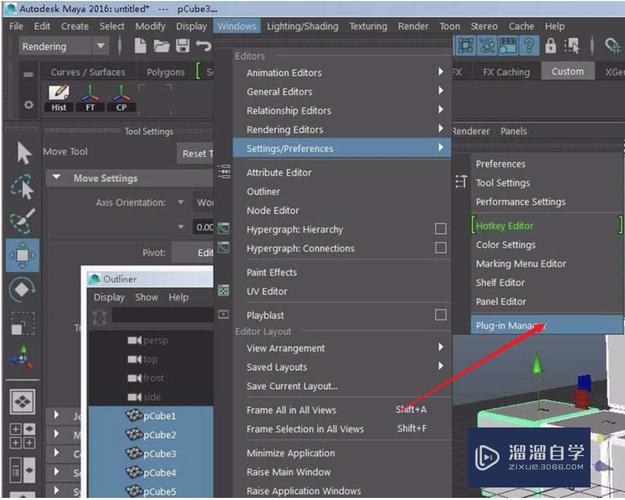625x500 pixels.
Task: Select the Rotate tool
Action: [x=22, y=289]
